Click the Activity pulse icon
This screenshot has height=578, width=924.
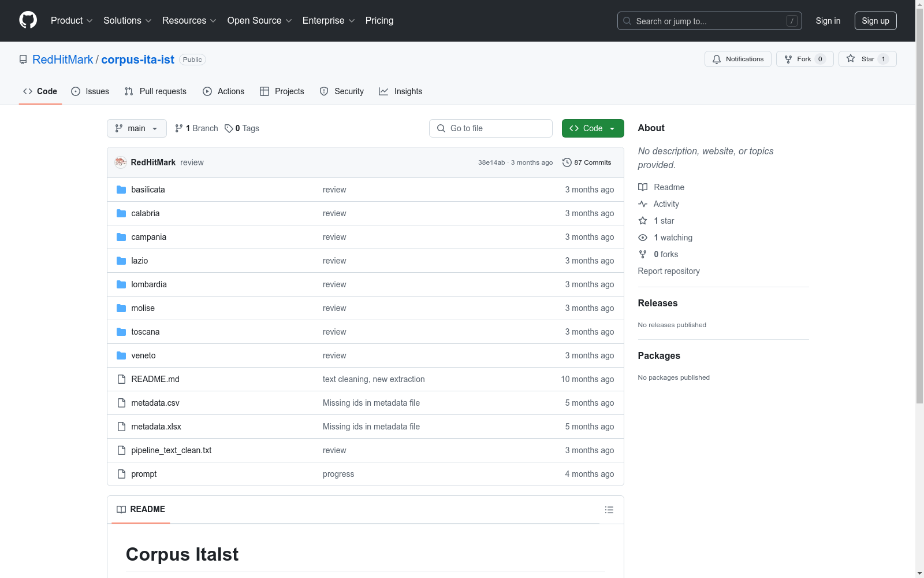click(x=643, y=204)
